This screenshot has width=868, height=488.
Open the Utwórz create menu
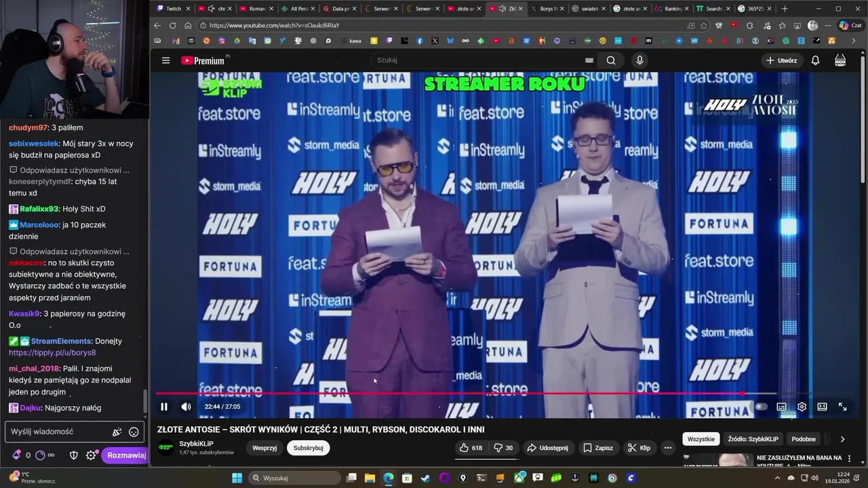point(781,60)
